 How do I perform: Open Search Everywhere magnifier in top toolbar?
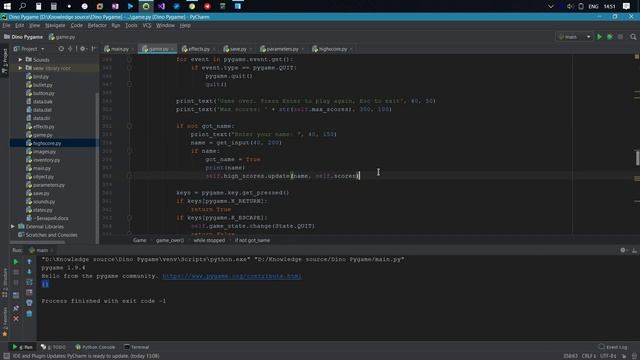[x=633, y=37]
